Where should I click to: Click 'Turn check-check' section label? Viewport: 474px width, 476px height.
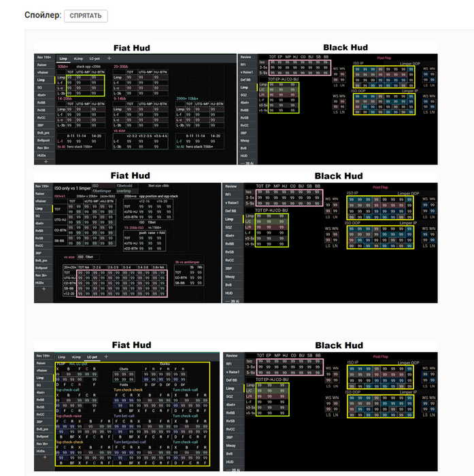point(128,390)
